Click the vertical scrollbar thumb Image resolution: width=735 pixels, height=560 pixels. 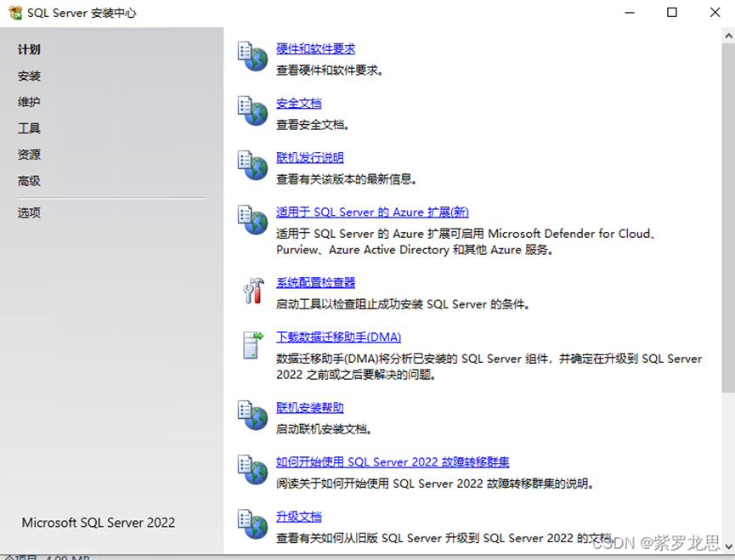click(728, 218)
